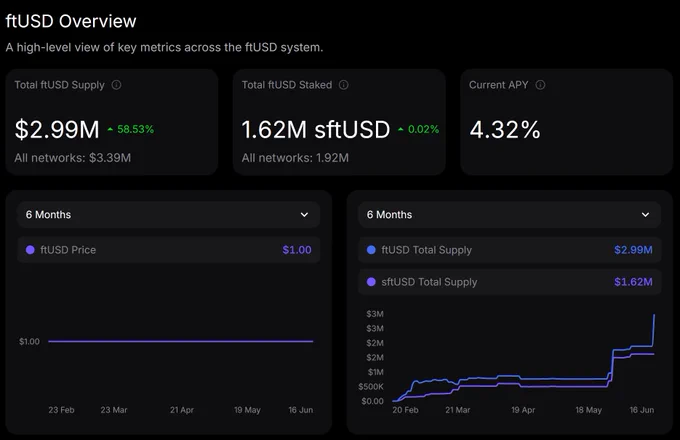Click the purple dot beside sftUSD Total Supply
The width and height of the screenshot is (680, 440).
(371, 282)
